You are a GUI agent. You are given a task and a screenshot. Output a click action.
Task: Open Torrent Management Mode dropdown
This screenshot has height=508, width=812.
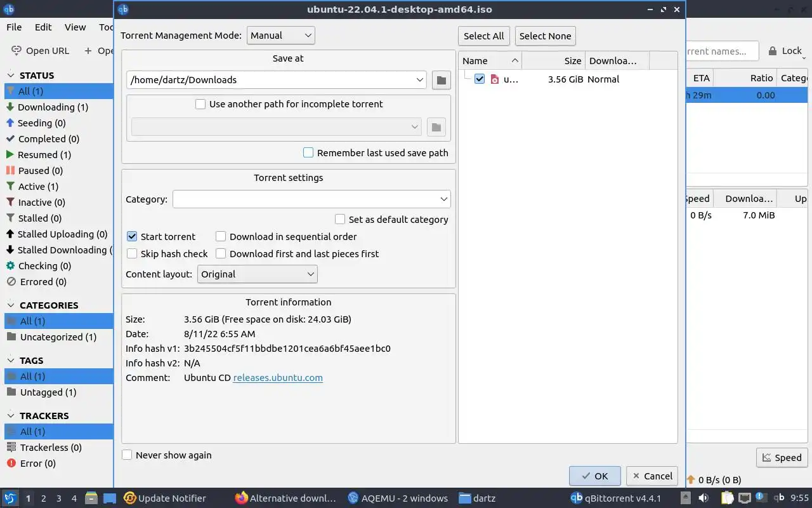pos(280,36)
